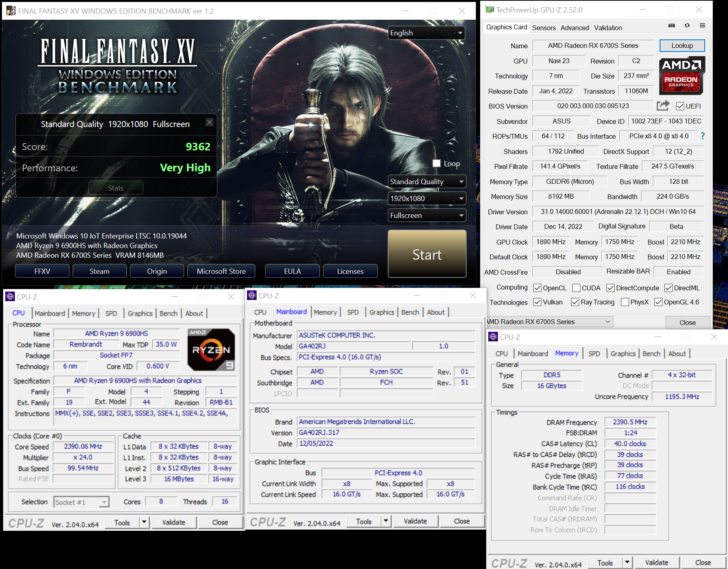The height and width of the screenshot is (569, 728).
Task: Click Ryzen 9 logo in CPU-Z
Action: coord(211,349)
